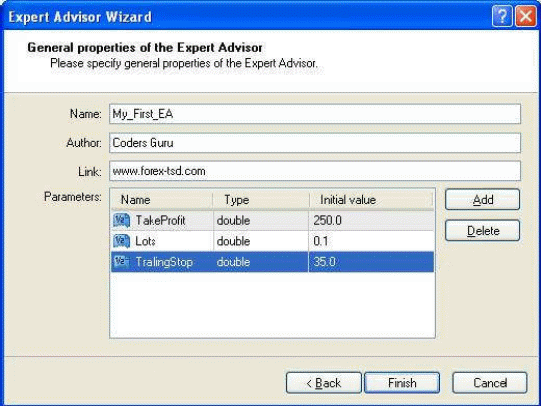Click the Add parameter button
Image resolution: width=541 pixels, height=406 pixels.
point(482,199)
